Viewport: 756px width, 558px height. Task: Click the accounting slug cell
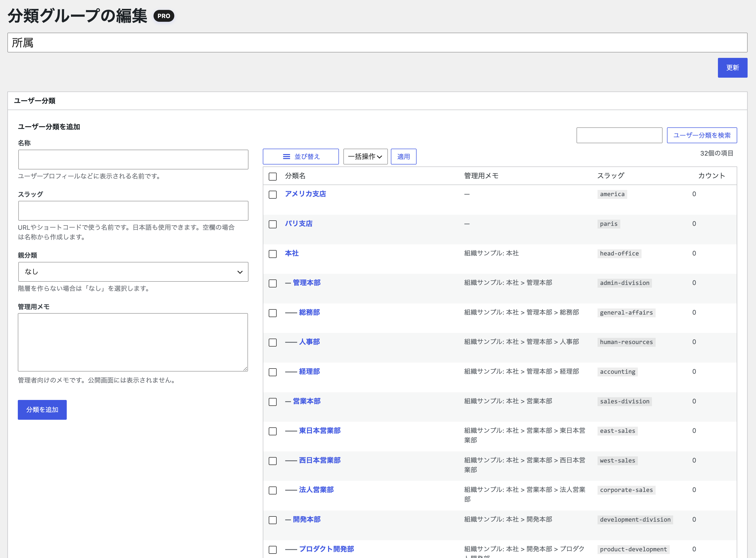point(618,372)
